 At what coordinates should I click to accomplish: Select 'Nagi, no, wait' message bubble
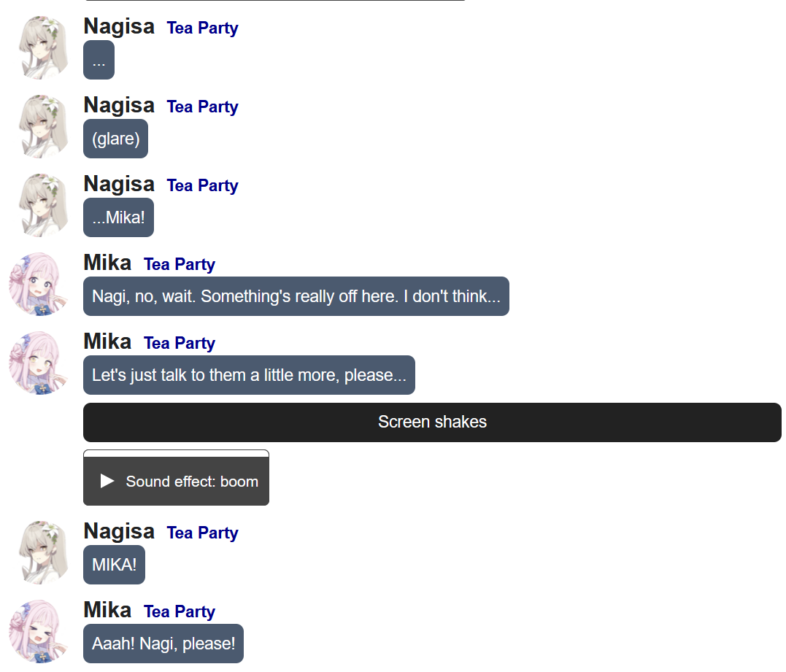(296, 296)
